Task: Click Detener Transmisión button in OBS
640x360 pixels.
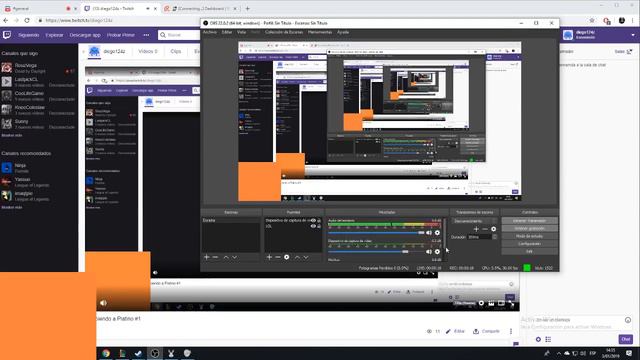Action: pyautogui.click(x=529, y=221)
